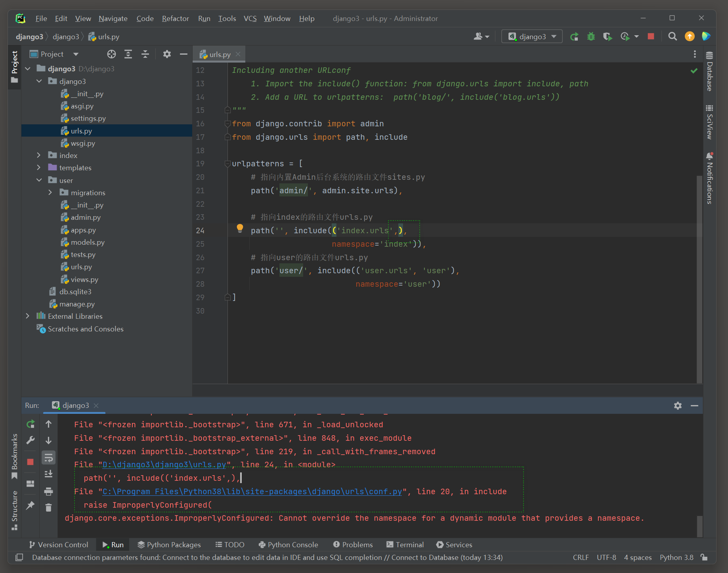Toggle read-only lock icon in status bar
The width and height of the screenshot is (728, 573).
point(704,557)
